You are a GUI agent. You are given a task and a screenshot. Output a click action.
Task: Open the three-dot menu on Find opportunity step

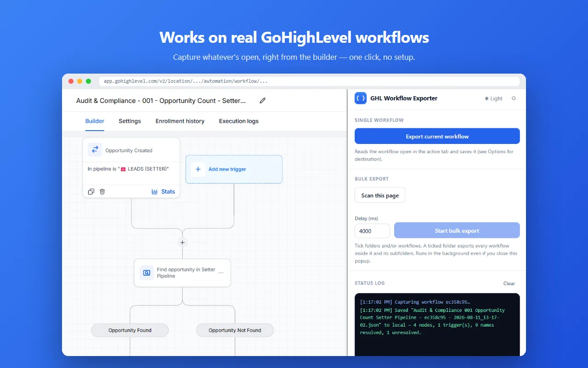tap(221, 273)
